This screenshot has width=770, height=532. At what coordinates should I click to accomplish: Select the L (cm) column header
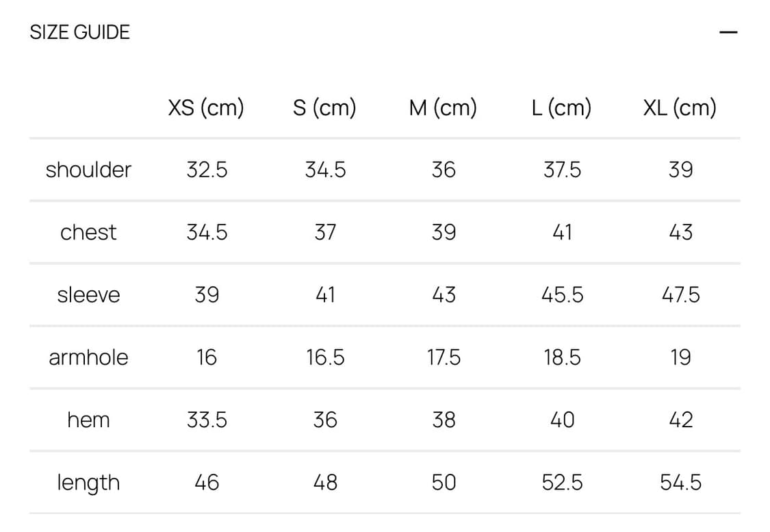click(561, 107)
